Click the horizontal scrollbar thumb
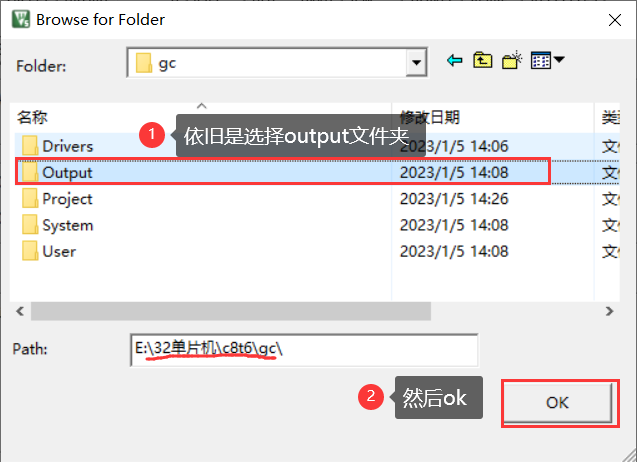 click(x=231, y=311)
